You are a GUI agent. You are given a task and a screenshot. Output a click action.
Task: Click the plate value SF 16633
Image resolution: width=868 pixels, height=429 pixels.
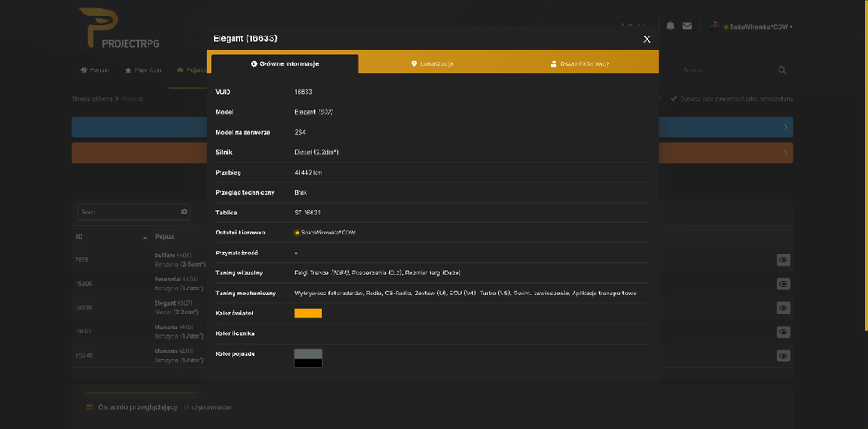pos(308,213)
